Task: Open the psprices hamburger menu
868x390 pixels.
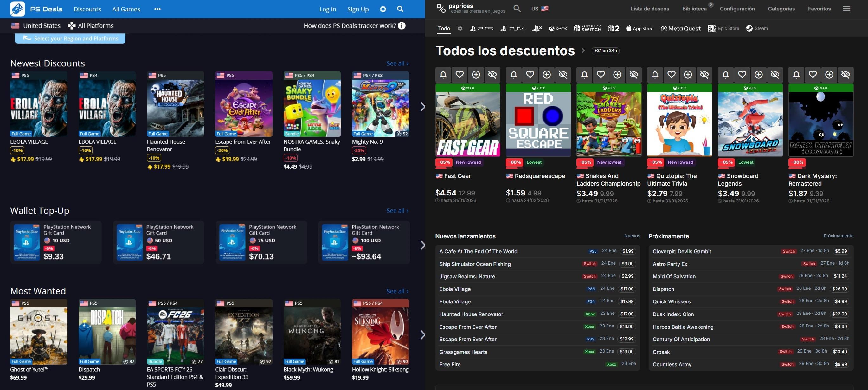Action: coord(846,9)
